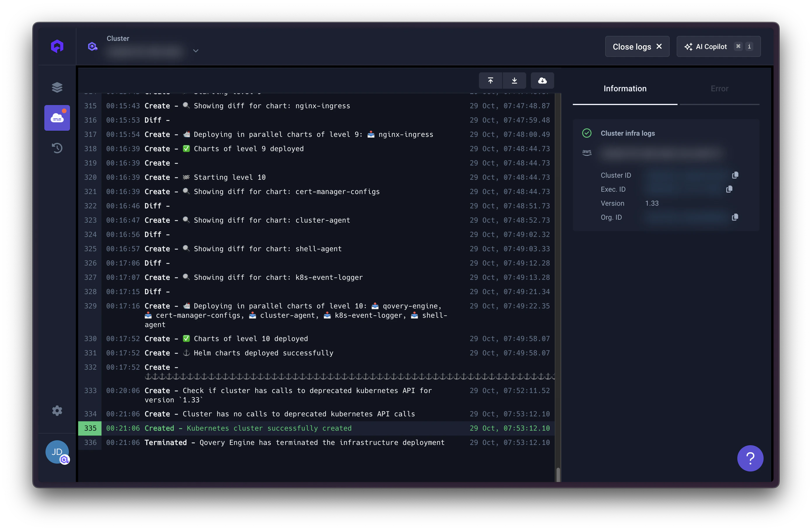Expand the cluster selector dropdown
This screenshot has height=531, width=812.
tap(196, 50)
